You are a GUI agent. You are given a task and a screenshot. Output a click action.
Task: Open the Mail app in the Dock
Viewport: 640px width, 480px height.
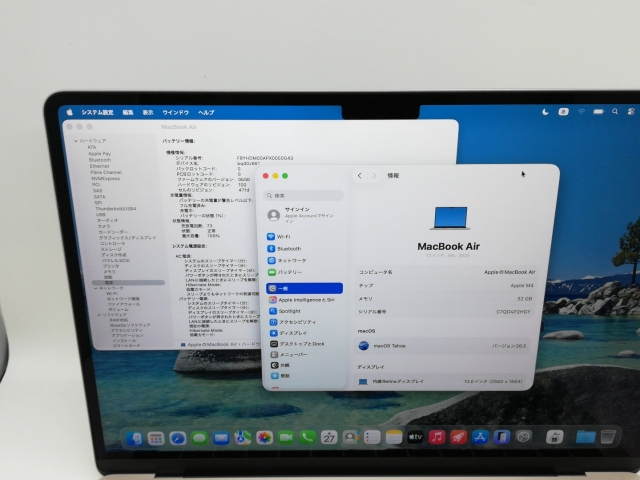tap(221, 438)
